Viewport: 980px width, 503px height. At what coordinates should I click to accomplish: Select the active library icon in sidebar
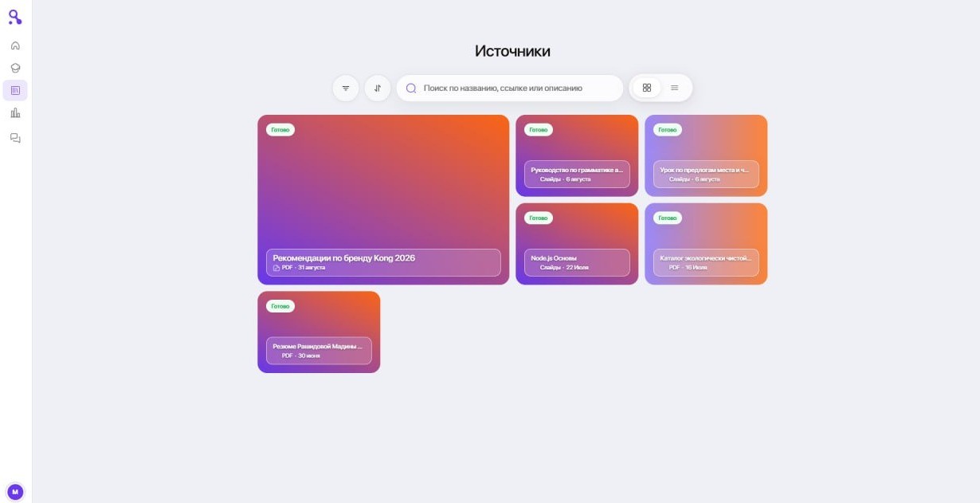15,90
